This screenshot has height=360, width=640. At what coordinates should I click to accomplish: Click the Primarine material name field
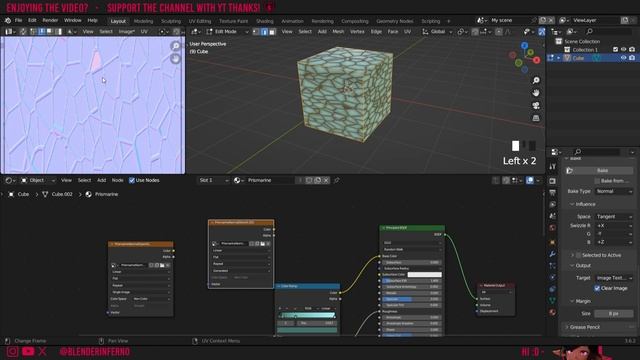[x=271, y=180]
